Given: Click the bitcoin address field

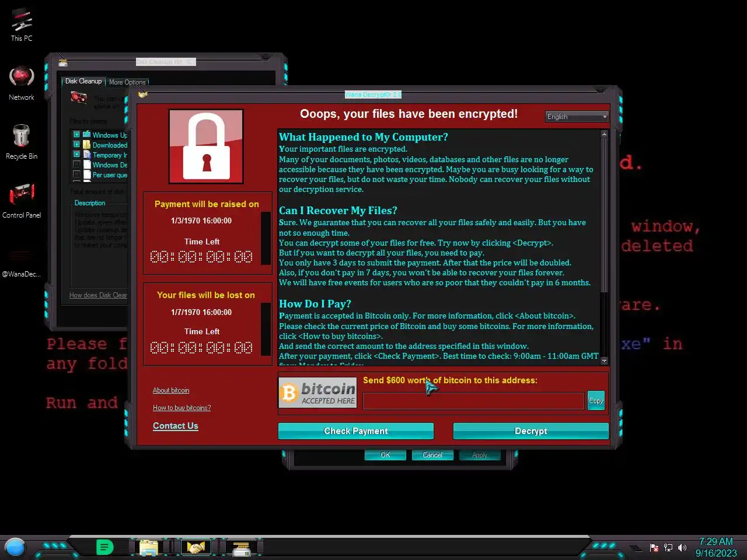Looking at the screenshot, I should pyautogui.click(x=473, y=401).
